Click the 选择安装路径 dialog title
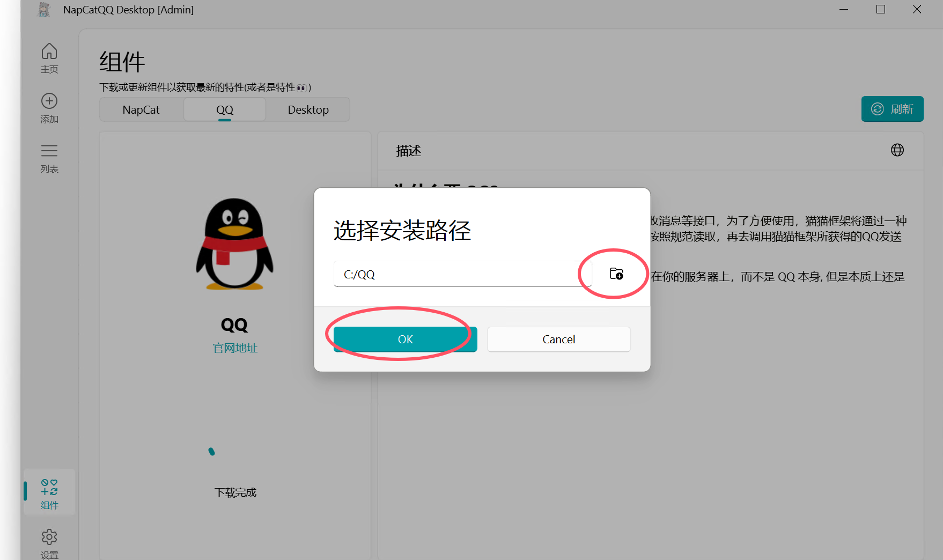The height and width of the screenshot is (560, 943). (x=402, y=231)
